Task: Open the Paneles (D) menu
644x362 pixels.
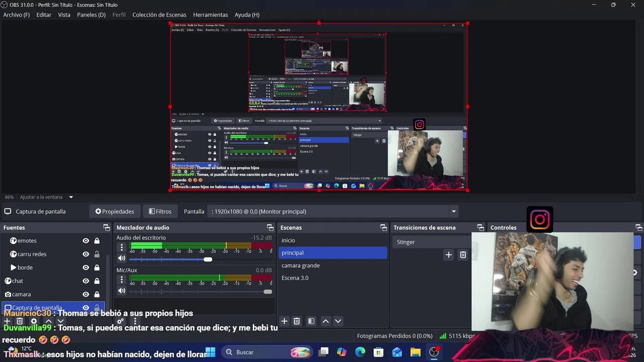Action: click(91, 15)
